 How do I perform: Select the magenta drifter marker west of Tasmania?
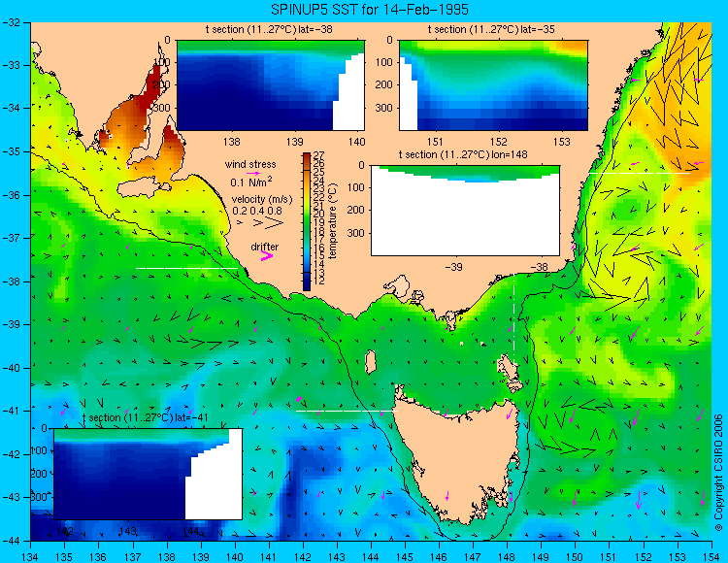click(x=299, y=399)
